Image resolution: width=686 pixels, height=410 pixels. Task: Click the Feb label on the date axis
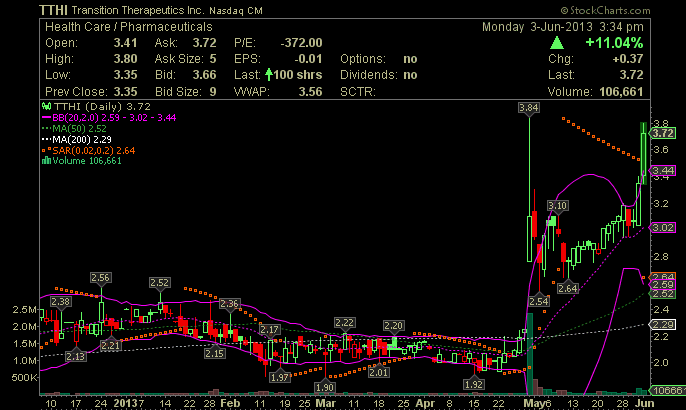point(230,403)
